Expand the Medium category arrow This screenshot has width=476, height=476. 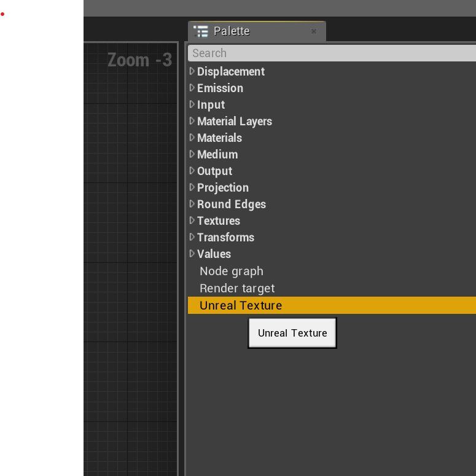point(192,154)
